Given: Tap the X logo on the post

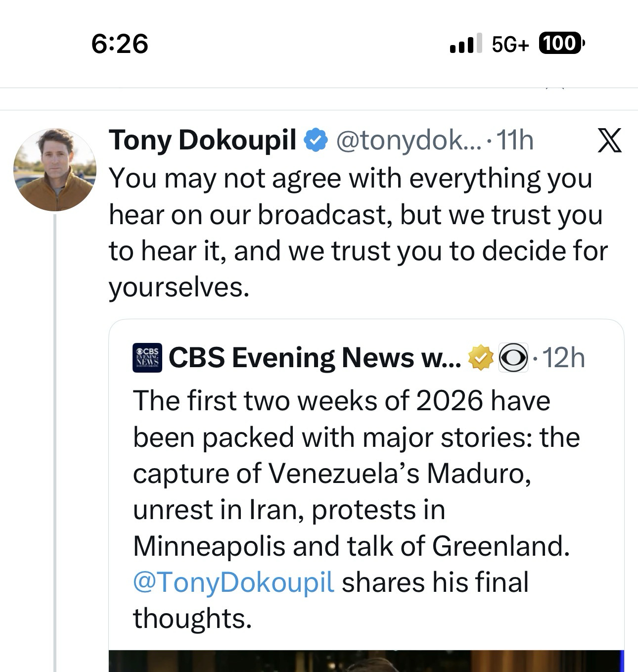Looking at the screenshot, I should pos(609,141).
